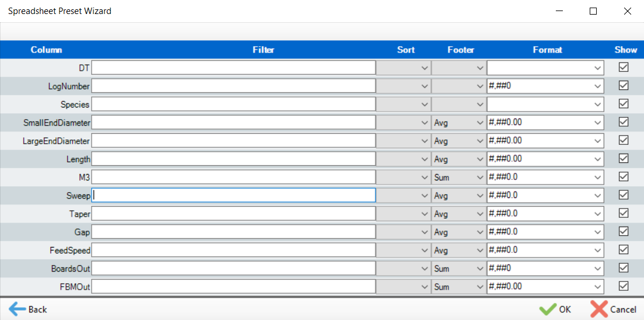This screenshot has height=320, width=644.
Task: Click the green OK checkmark icon
Action: [548, 309]
